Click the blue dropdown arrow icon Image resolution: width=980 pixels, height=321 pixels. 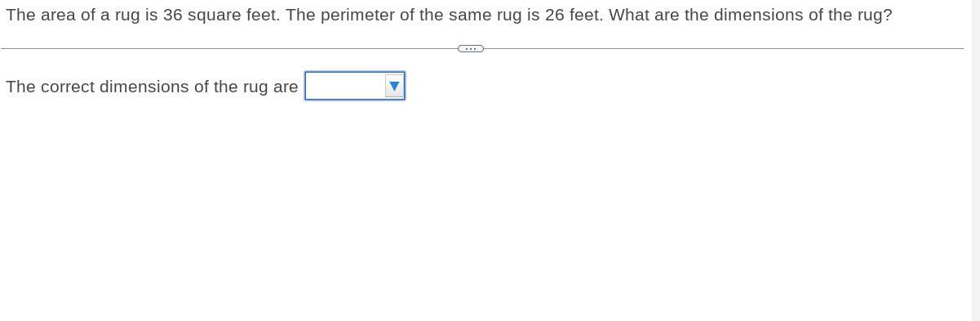click(395, 86)
